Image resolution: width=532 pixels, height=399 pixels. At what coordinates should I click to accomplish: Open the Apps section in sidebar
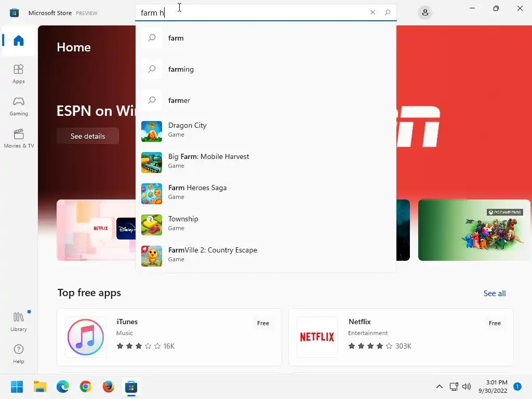point(19,74)
